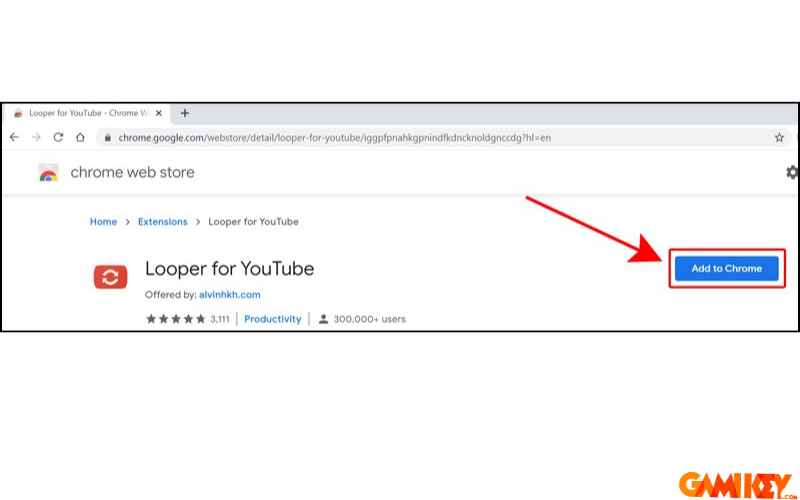The width and height of the screenshot is (800, 500).
Task: Open Chrome Web Store settings gear
Action: 793,172
